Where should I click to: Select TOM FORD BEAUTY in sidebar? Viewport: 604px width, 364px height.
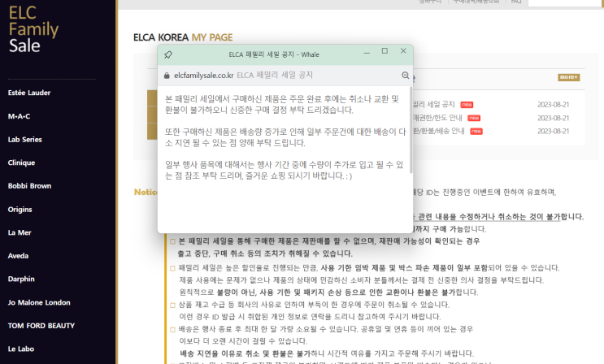pyautogui.click(x=41, y=326)
